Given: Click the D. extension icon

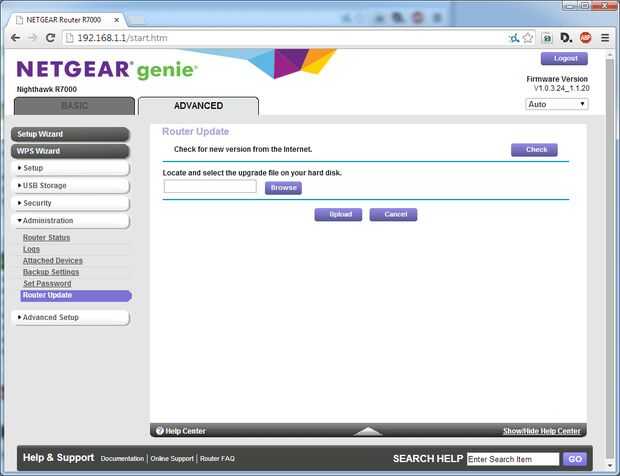Looking at the screenshot, I should coord(566,38).
